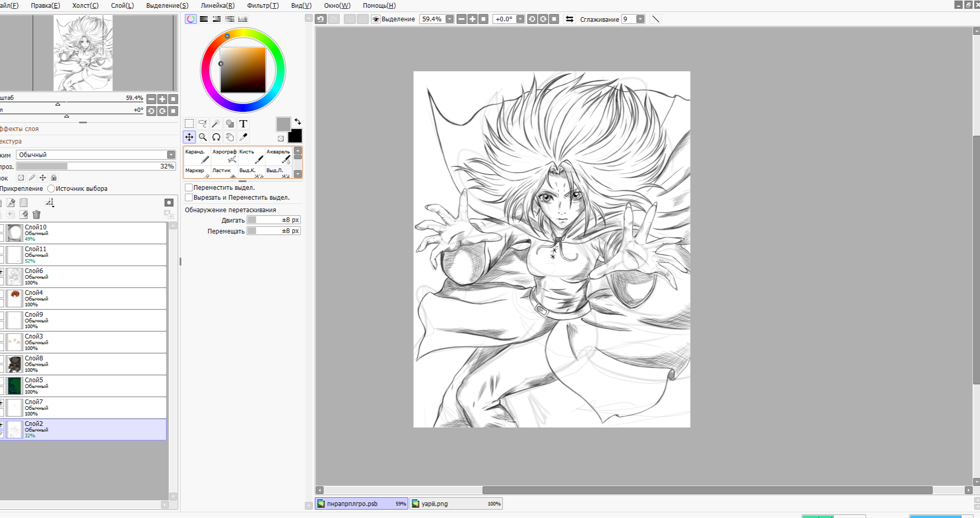Click the flip canvas horizontally icon
Viewport: 980px width, 518px height.
[570, 19]
